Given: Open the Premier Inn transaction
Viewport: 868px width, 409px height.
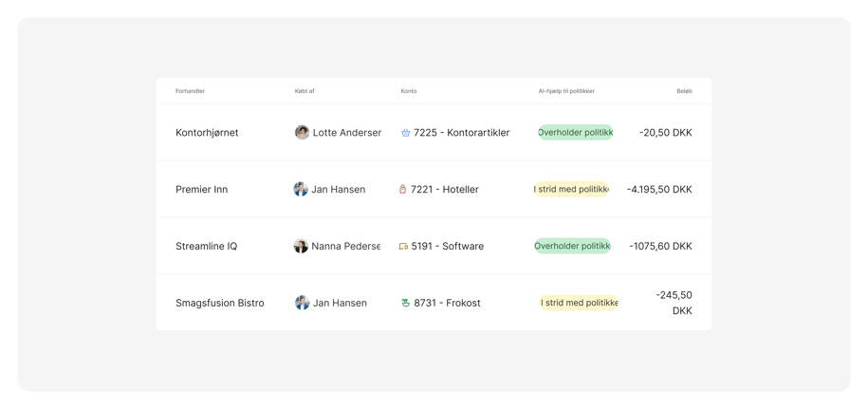Looking at the screenshot, I should (201, 190).
